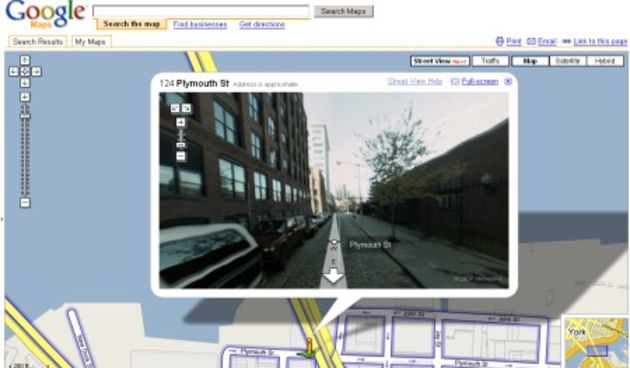Switch to Map view
Screen dimensions: 630x368
click(x=530, y=61)
